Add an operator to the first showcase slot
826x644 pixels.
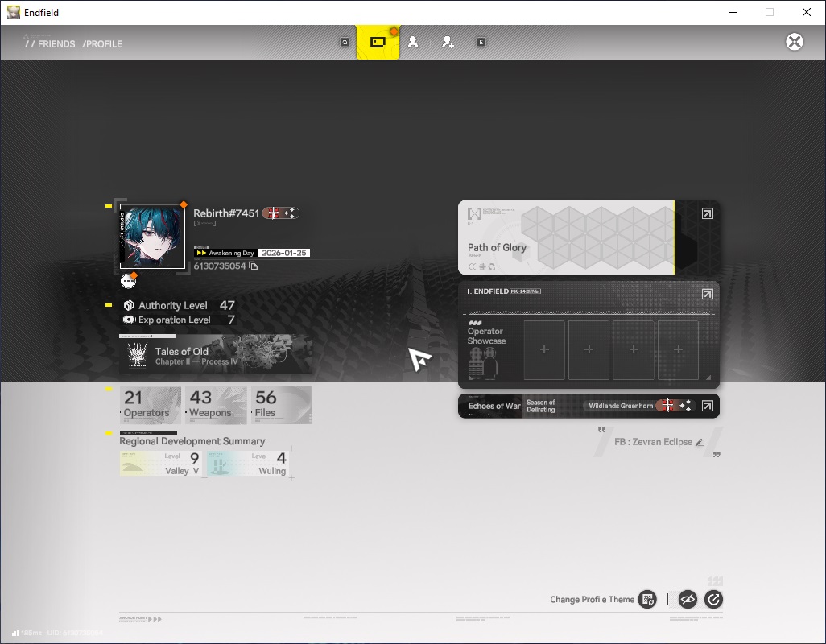[x=544, y=349]
